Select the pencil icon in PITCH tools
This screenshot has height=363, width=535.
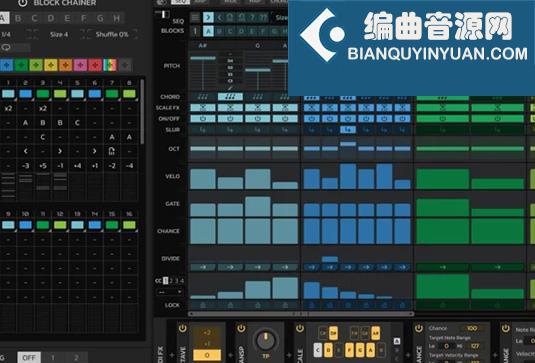[230, 88]
